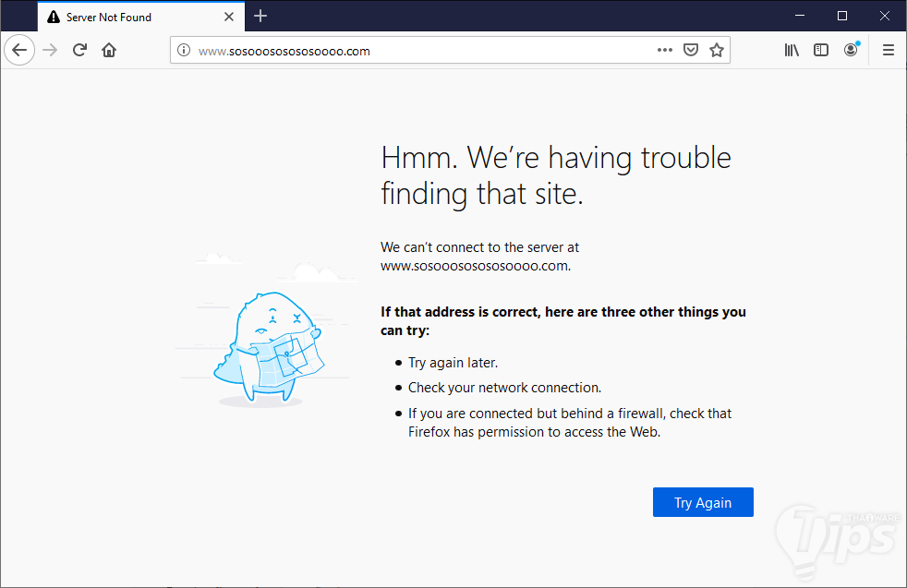This screenshot has height=588, width=907.
Task: Open the Firefox hamburger menu
Action: pyautogui.click(x=889, y=51)
